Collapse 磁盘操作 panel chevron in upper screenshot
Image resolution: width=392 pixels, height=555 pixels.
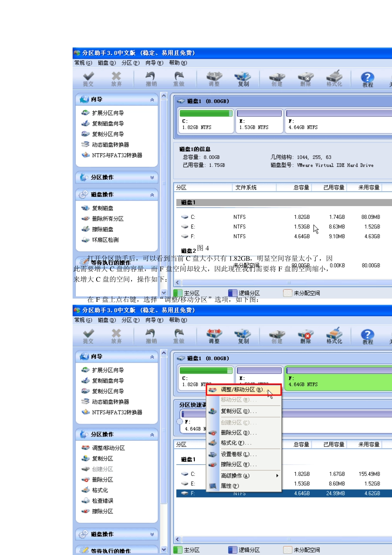coord(152,194)
